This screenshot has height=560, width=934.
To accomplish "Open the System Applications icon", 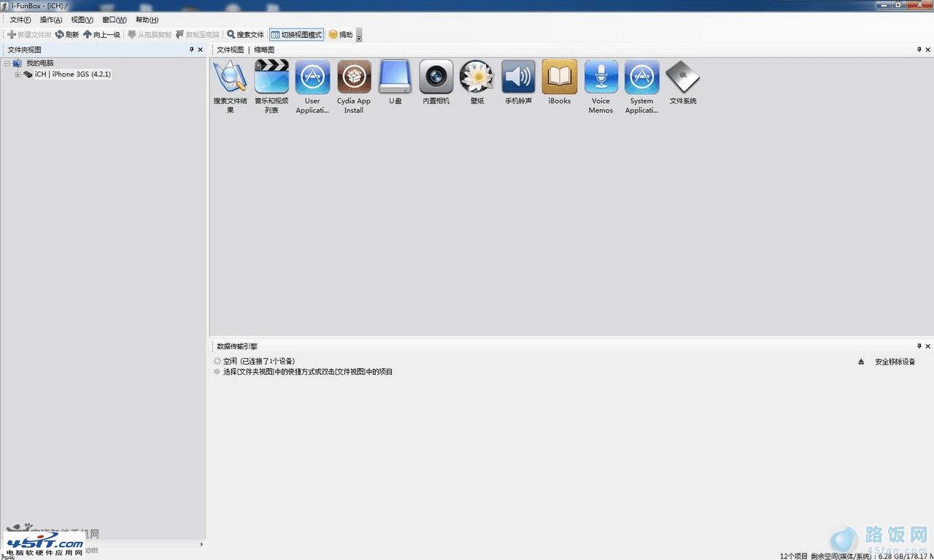I will point(642,87).
